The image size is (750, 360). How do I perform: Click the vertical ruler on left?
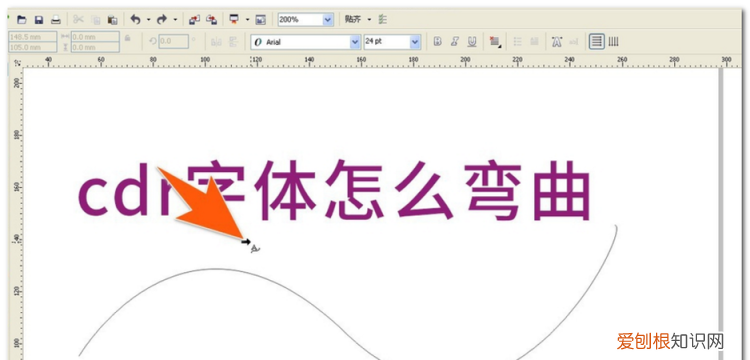point(17,213)
